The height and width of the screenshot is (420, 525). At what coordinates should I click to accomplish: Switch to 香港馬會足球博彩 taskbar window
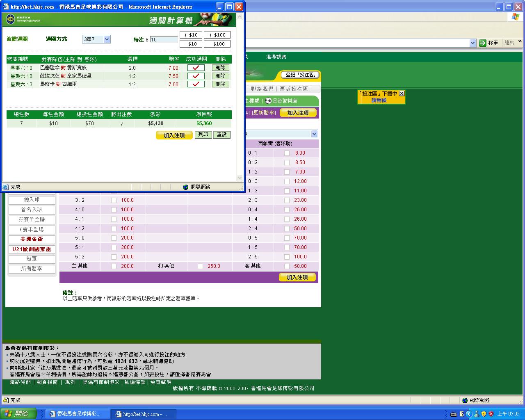click(x=78, y=414)
